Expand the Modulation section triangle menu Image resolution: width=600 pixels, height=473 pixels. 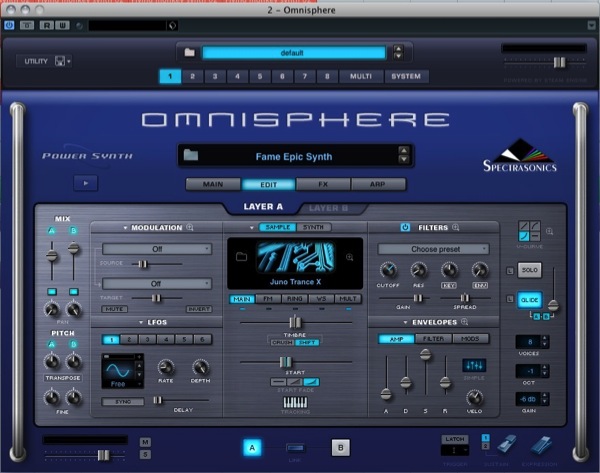125,228
